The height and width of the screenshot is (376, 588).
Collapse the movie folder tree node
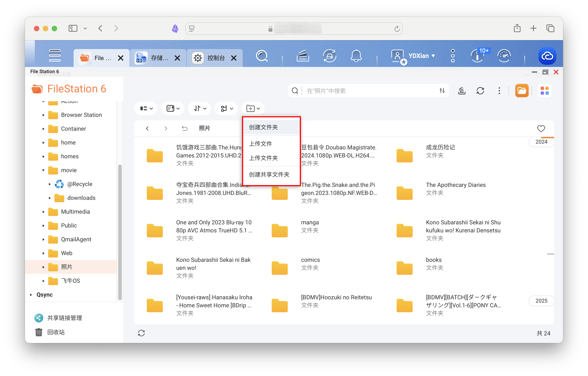pos(43,170)
